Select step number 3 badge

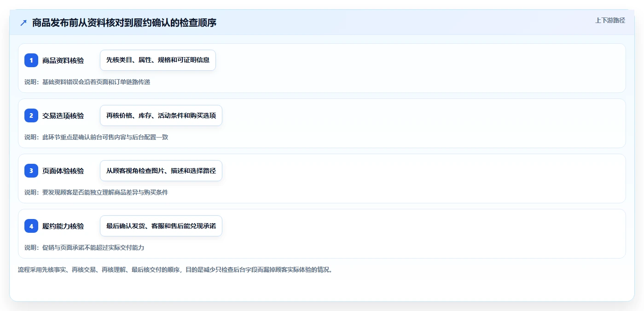(x=31, y=171)
